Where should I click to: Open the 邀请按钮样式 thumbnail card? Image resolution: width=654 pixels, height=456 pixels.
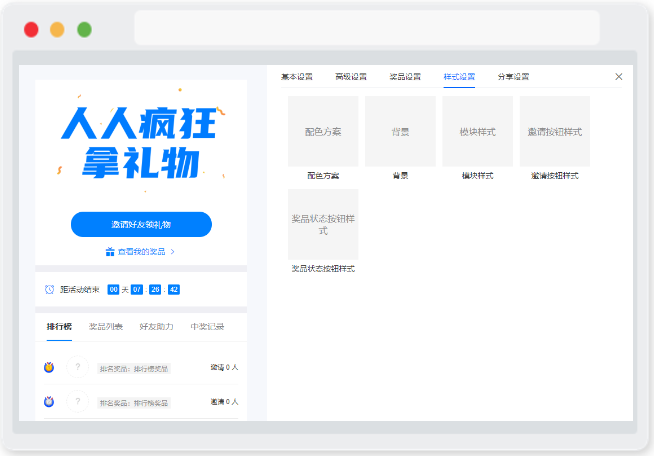tap(555, 131)
